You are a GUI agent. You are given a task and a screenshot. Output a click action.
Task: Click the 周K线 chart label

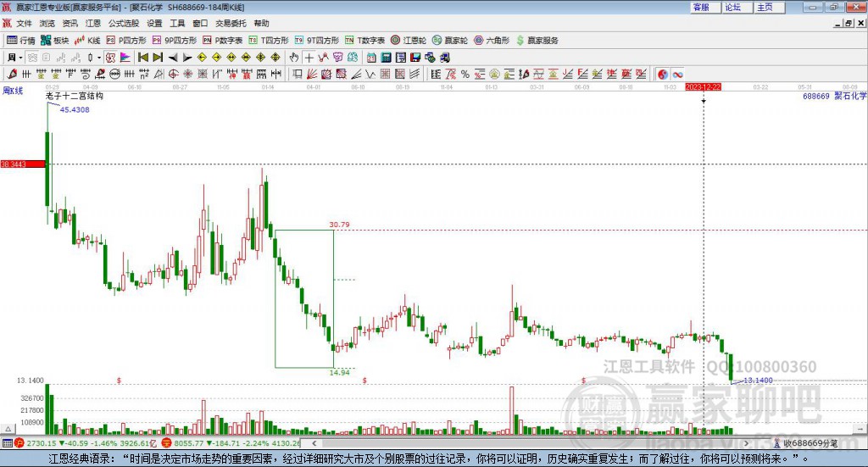(x=13, y=91)
